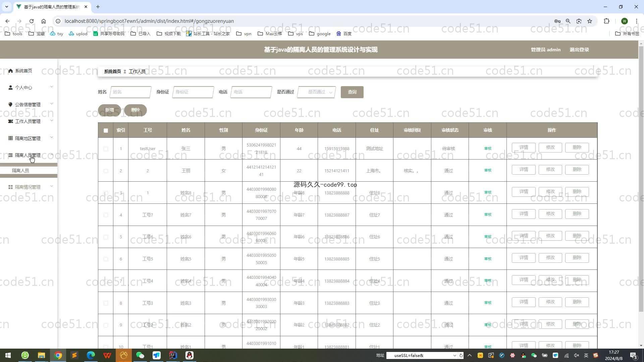Expand 隔离地区管理 menu
The height and width of the screenshot is (362, 644).
pos(29,138)
